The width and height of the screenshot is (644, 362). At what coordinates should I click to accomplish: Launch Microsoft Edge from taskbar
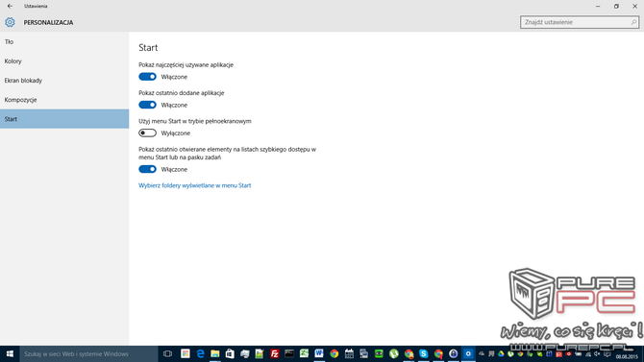(201, 353)
